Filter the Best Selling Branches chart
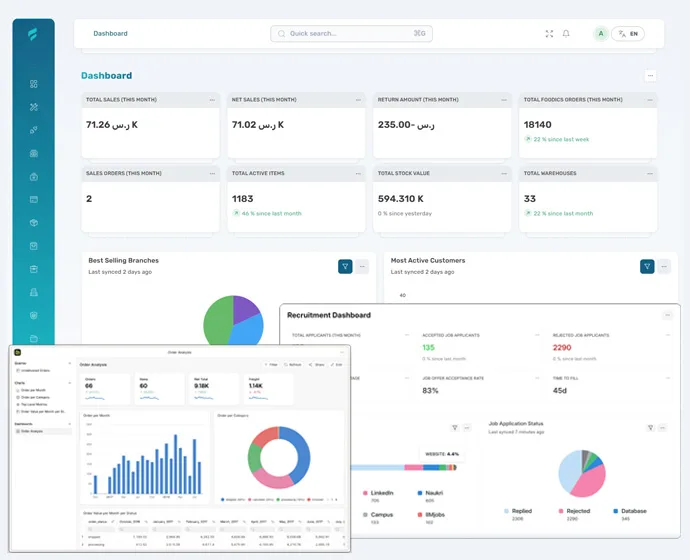Screen dimensions: 690x560 [x=345, y=266]
